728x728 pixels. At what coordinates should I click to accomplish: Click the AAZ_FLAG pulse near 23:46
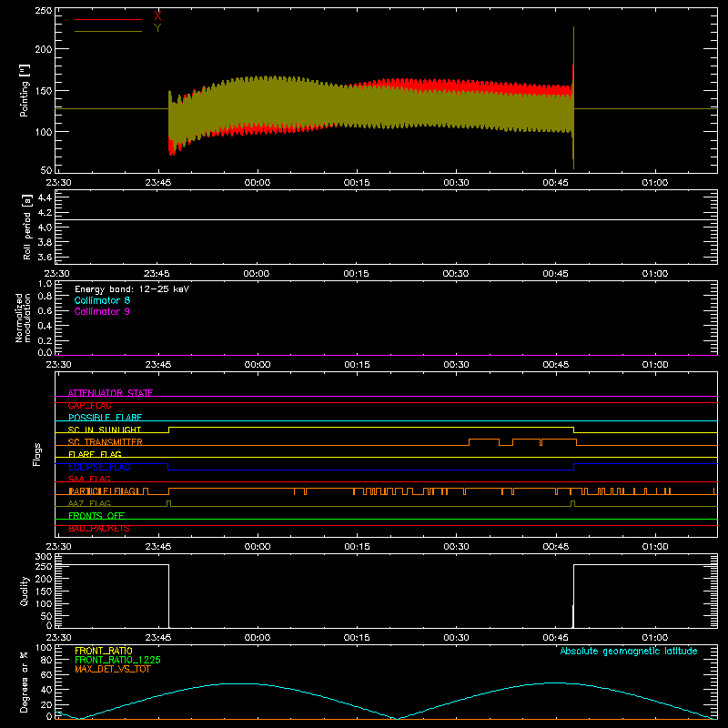pos(168,503)
